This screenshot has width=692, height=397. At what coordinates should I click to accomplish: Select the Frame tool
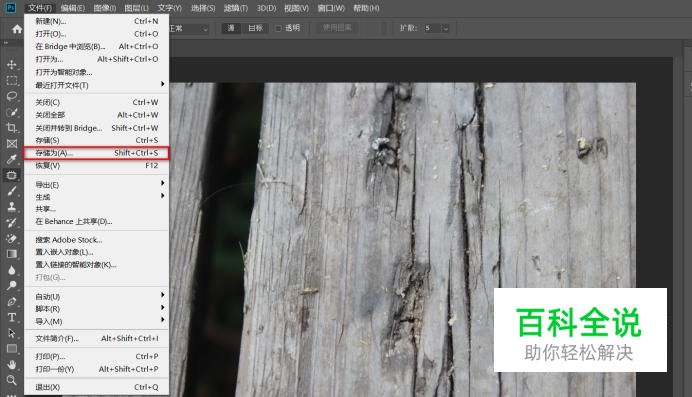(12, 144)
